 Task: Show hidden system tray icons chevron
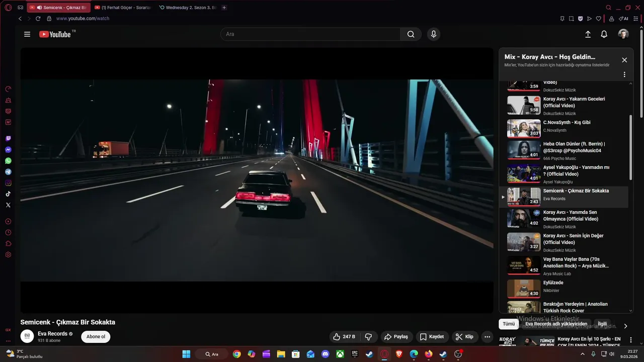pyautogui.click(x=583, y=354)
